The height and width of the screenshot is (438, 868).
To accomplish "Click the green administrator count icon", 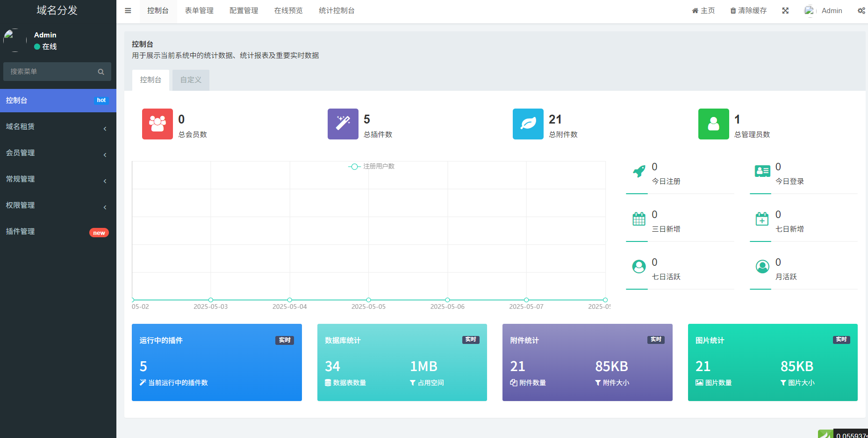I will 713,124.
